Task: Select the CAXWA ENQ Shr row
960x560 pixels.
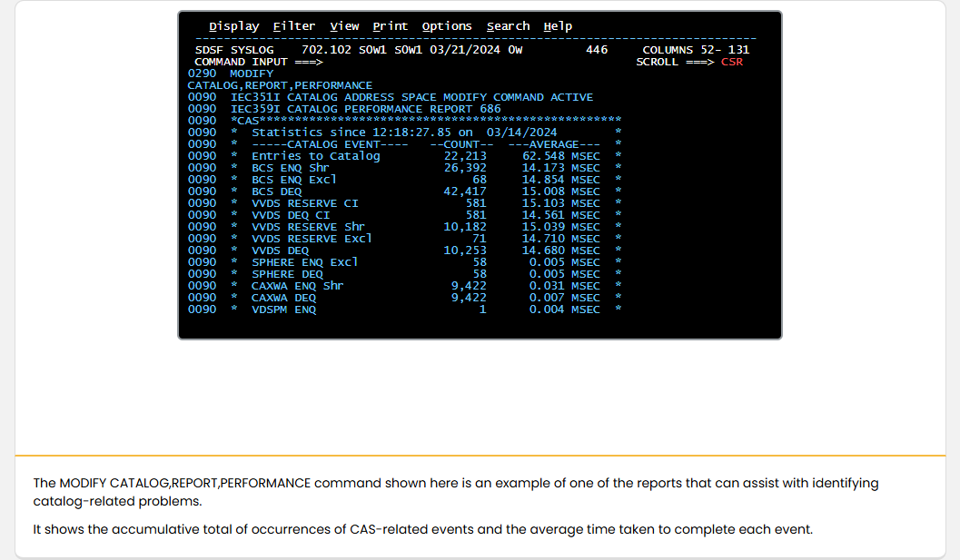Action: pos(404,286)
